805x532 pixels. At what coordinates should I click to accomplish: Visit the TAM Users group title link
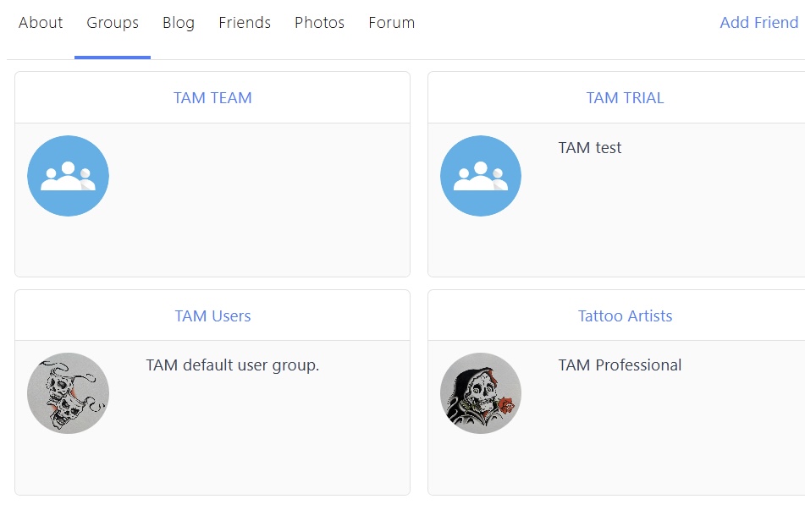tap(212, 316)
